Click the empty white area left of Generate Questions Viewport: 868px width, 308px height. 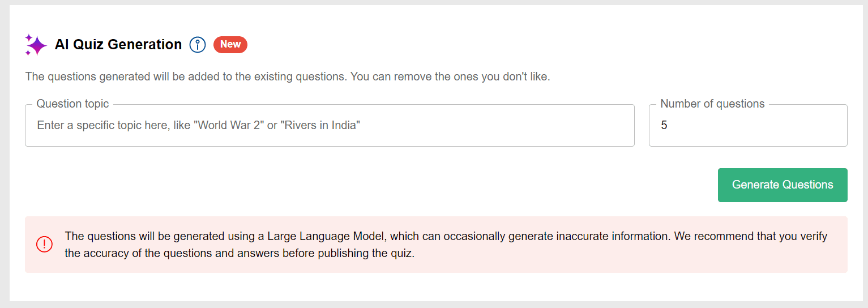[x=368, y=185]
